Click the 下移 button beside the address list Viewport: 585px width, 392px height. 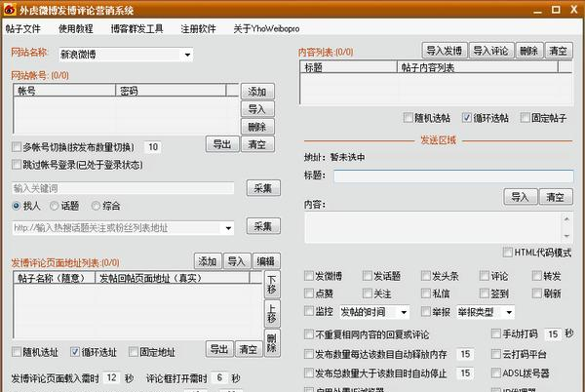tap(271, 285)
